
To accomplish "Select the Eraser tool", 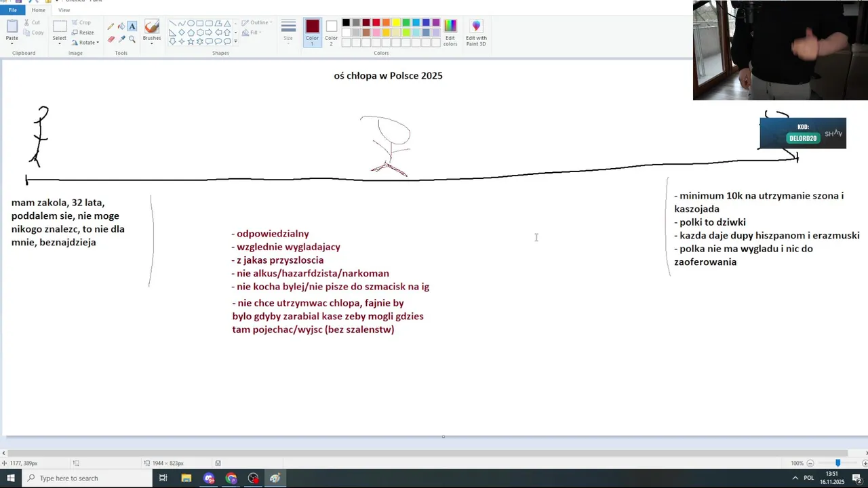I will tap(111, 39).
